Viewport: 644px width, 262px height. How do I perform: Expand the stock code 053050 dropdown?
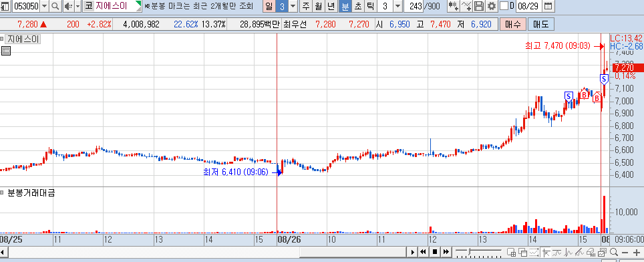click(x=44, y=6)
